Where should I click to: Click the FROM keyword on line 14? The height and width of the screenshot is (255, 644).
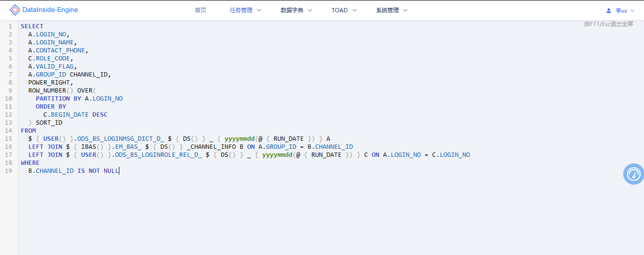[x=28, y=131]
